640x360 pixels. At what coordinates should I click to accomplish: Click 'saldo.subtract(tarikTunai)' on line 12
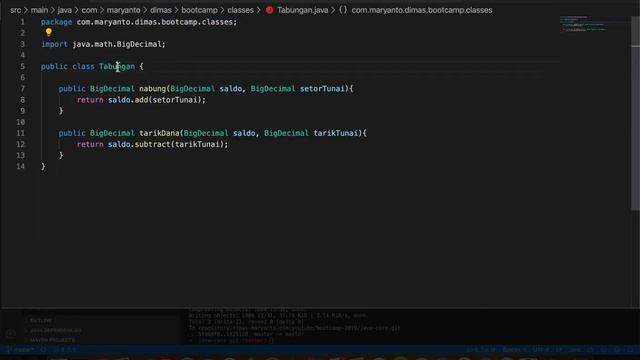166,144
